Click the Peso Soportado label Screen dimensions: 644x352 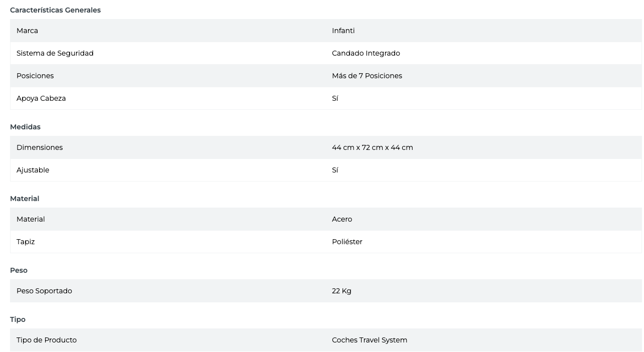tap(44, 291)
